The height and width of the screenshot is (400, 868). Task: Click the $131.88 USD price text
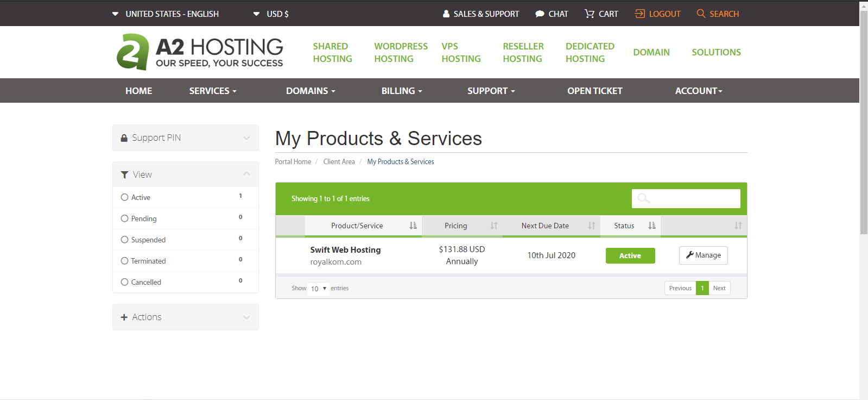[x=462, y=249]
